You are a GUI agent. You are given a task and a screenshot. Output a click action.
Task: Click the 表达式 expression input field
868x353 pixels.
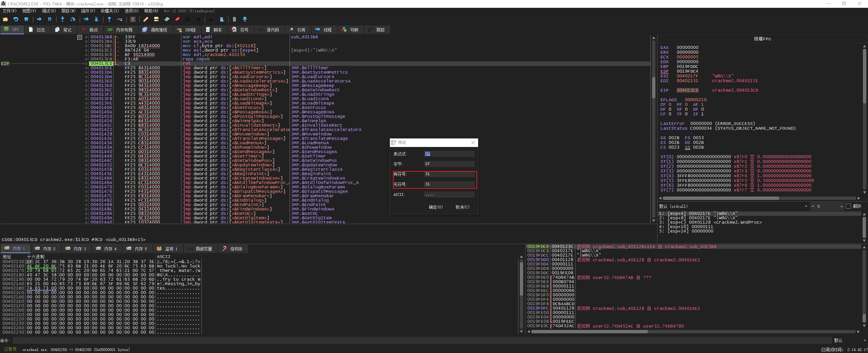449,154
